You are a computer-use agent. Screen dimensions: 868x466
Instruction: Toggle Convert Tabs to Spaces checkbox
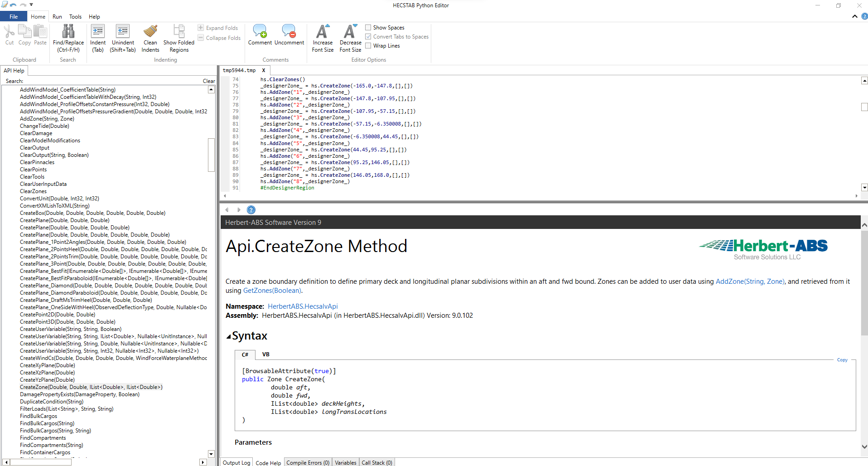(x=368, y=37)
